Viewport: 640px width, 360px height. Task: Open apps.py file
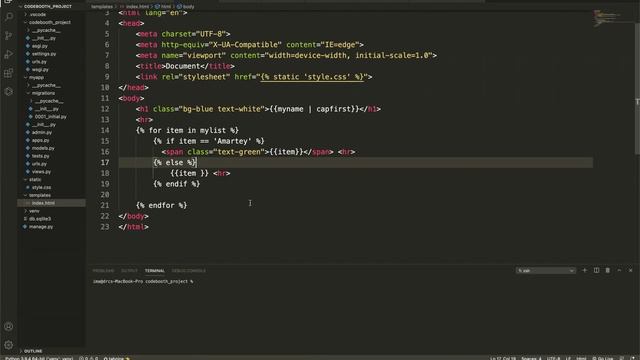coord(40,140)
